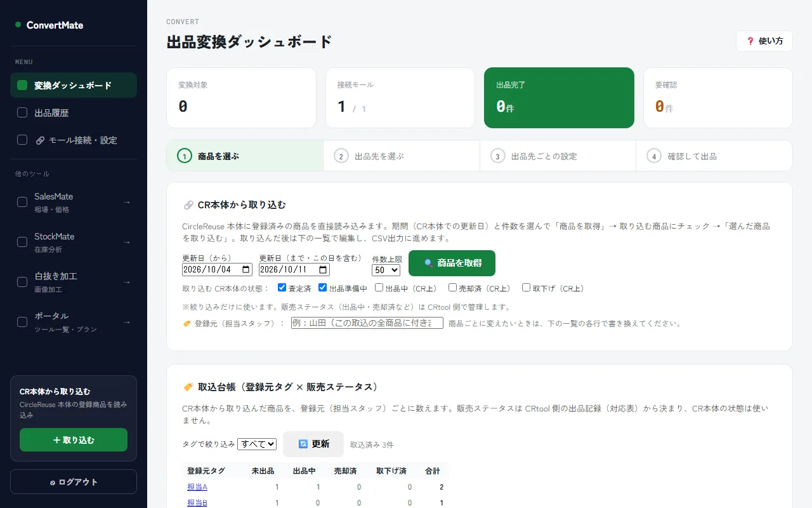Open the StockMate 在庫分析 tool
Image resolution: width=812 pixels, height=508 pixels.
coord(74,242)
